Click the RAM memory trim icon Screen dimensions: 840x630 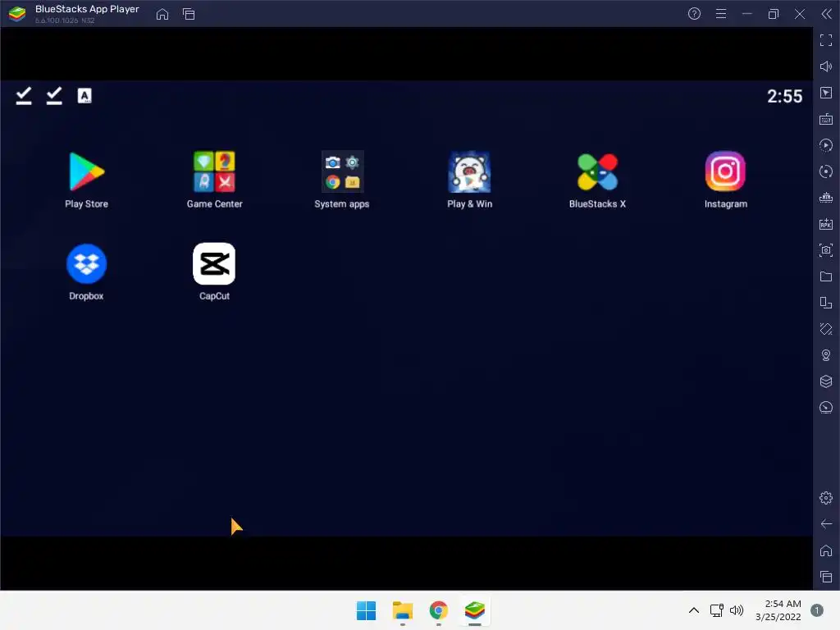coord(826,198)
